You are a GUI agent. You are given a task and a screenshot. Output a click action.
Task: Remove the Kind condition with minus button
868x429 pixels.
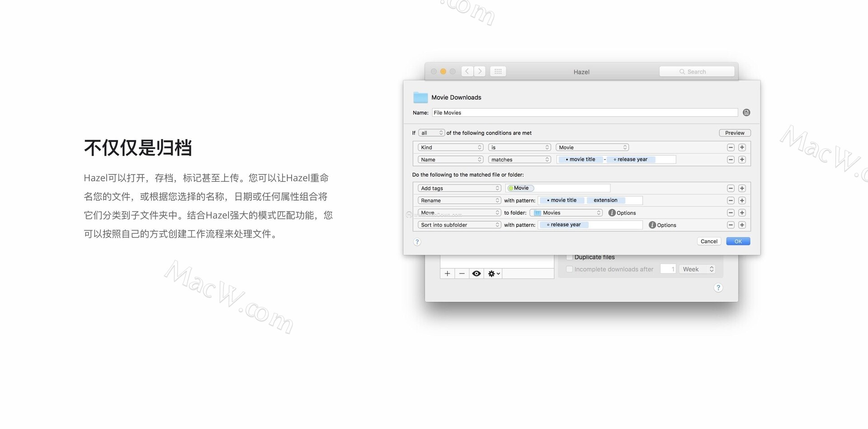pyautogui.click(x=731, y=147)
